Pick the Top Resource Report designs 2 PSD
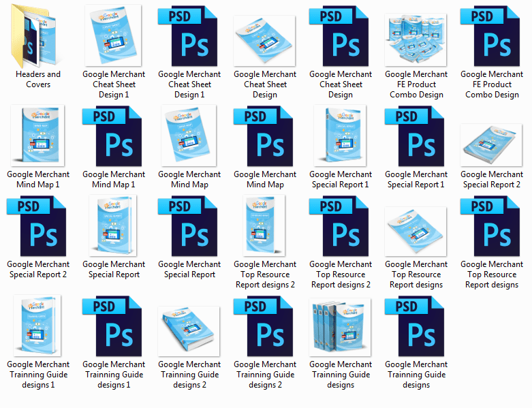This screenshot has width=532, height=408. (341, 228)
